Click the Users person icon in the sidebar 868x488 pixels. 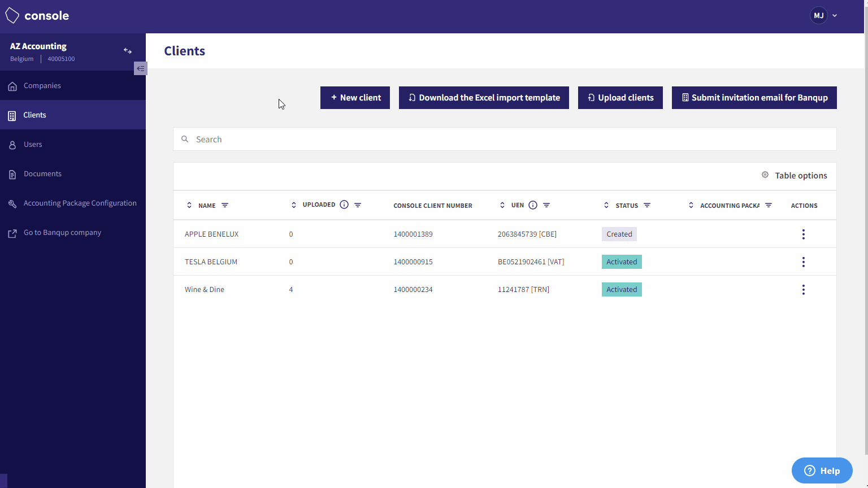point(12,145)
